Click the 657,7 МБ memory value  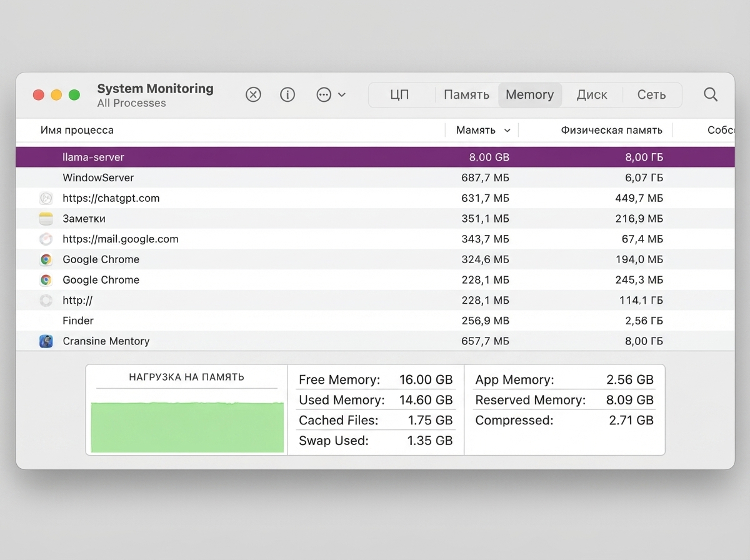pyautogui.click(x=485, y=341)
